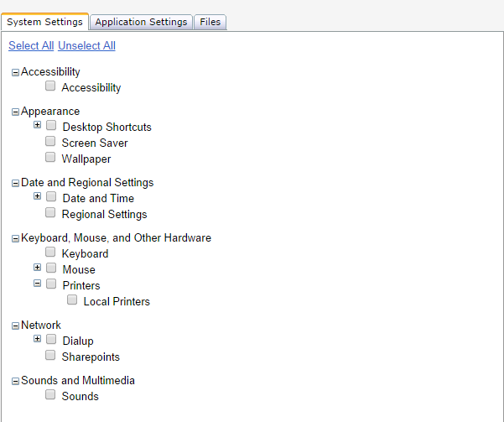This screenshot has height=422, width=504.
Task: Enable the Printers checkbox
Action: tap(51, 284)
